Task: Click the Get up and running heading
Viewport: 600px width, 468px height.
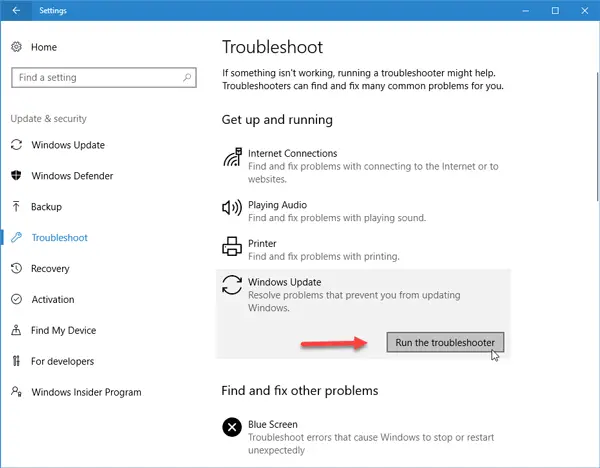Action: (277, 120)
